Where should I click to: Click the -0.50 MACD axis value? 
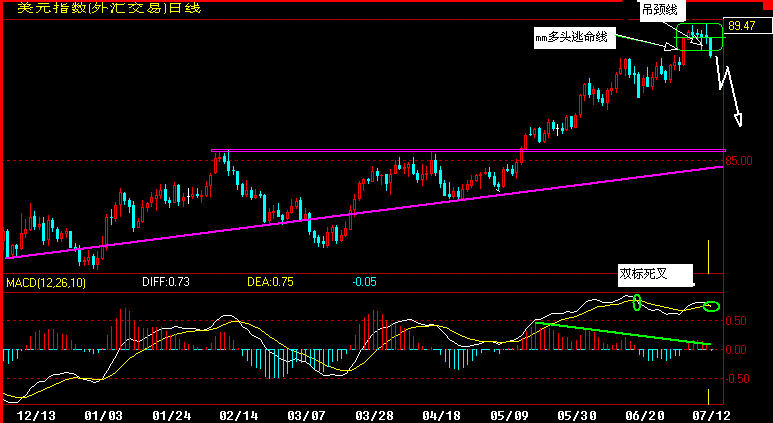coord(737,379)
